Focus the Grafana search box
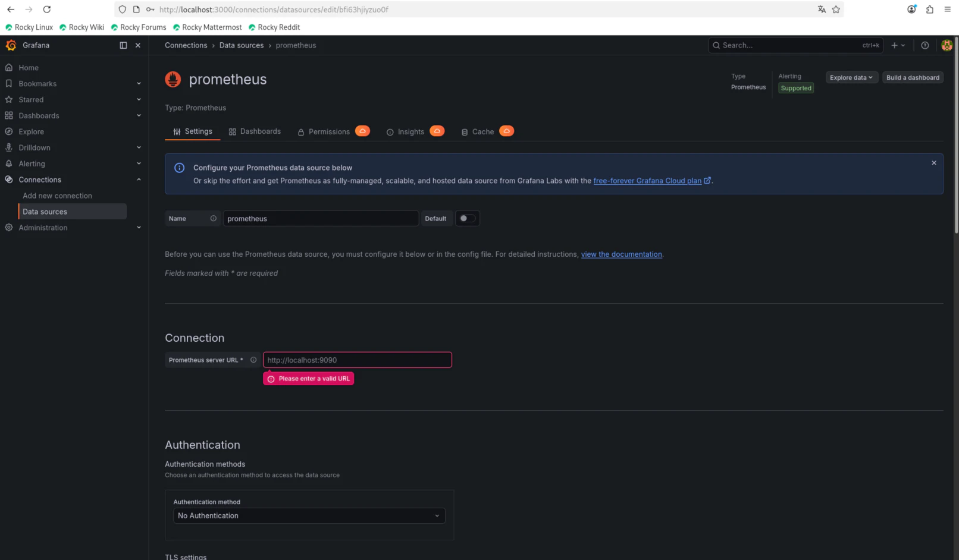Screen dimensions: 959x560 point(795,45)
